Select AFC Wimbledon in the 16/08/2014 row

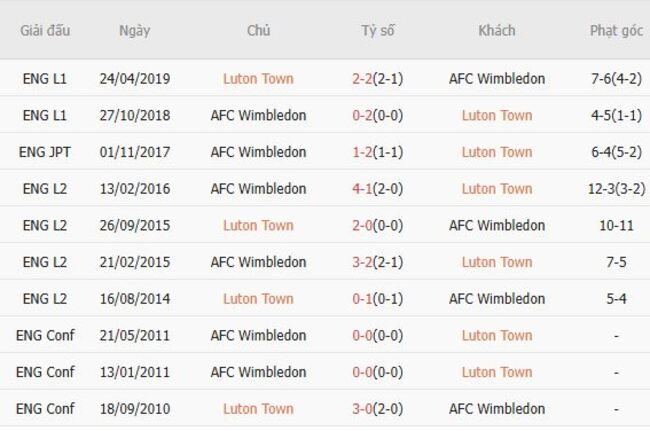pyautogui.click(x=497, y=298)
